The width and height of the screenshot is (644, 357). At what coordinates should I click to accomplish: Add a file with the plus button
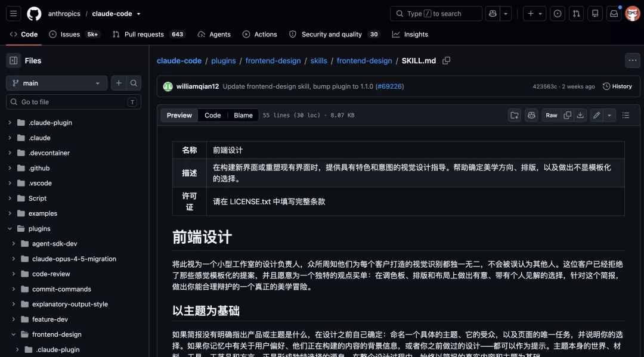point(119,83)
